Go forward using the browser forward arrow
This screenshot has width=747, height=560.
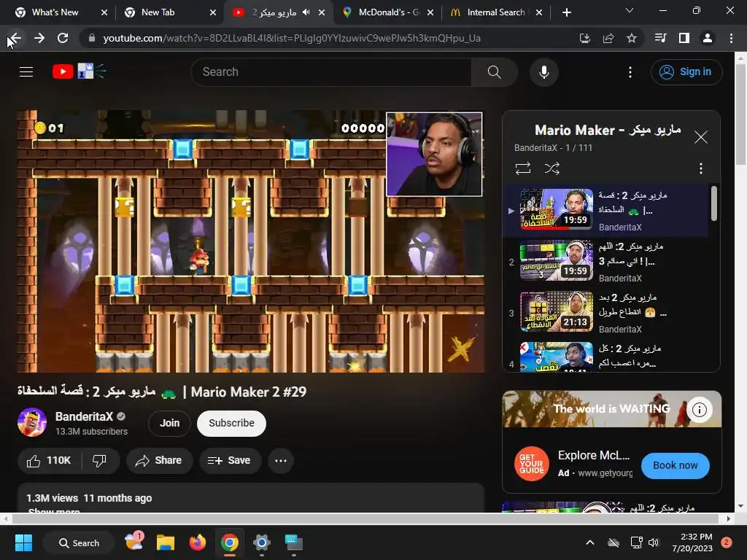coord(39,38)
